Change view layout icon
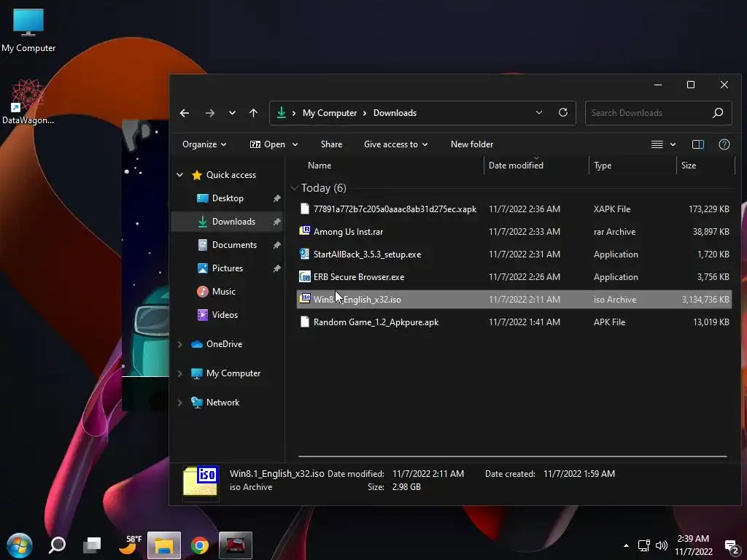This screenshot has width=747, height=560. tap(657, 144)
